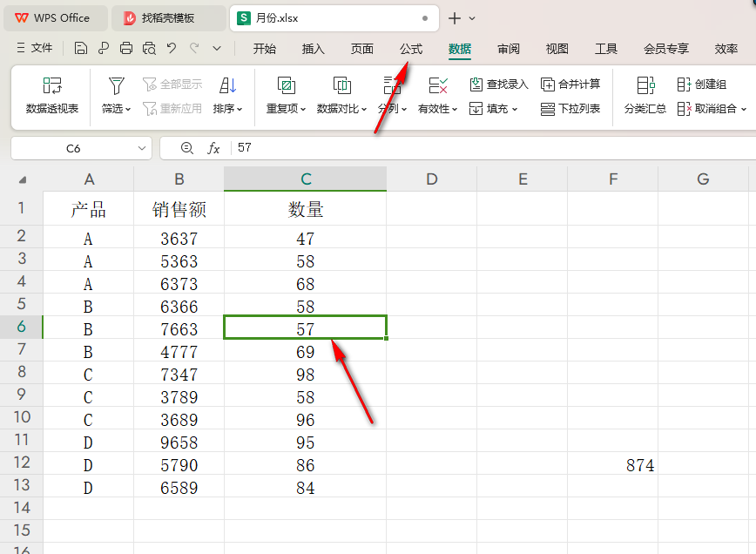
Task: Click the Consolidate (合并计算) button
Action: pyautogui.click(x=570, y=84)
